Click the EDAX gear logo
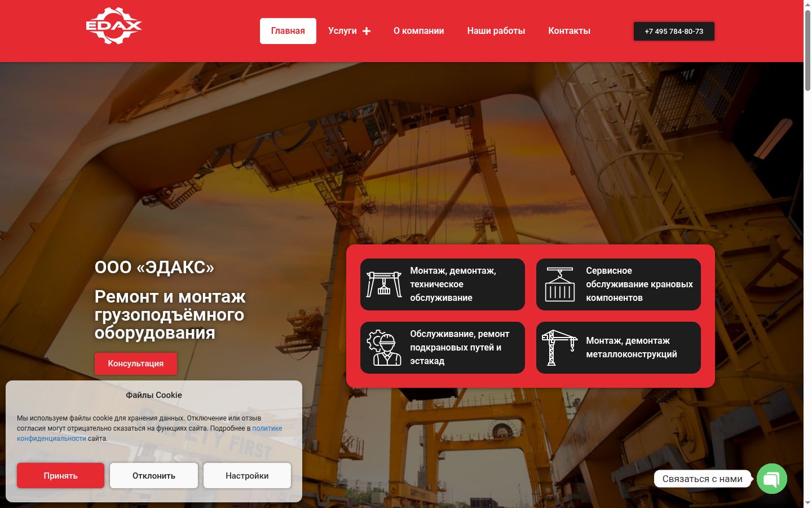The height and width of the screenshot is (508, 812). [114, 26]
